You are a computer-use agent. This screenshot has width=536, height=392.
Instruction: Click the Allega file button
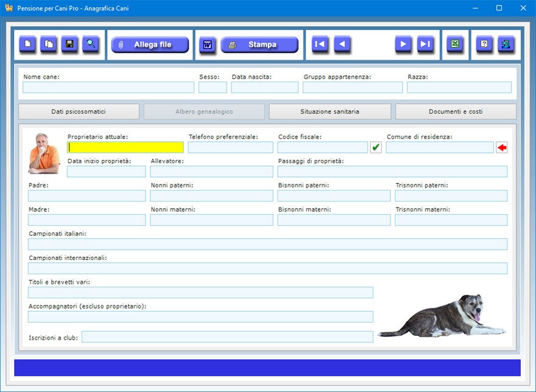(x=150, y=45)
